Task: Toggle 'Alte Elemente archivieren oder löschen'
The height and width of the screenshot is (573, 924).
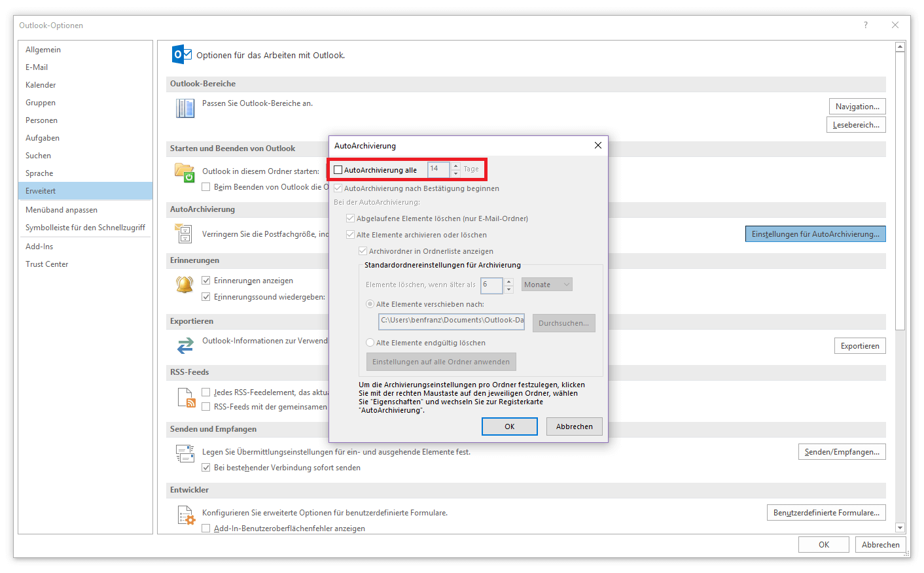Action: coord(351,235)
